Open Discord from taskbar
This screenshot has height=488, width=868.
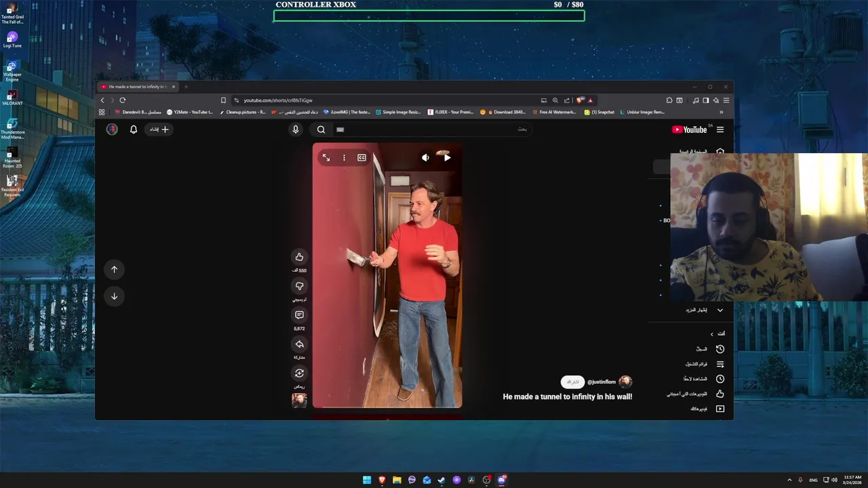point(501,480)
